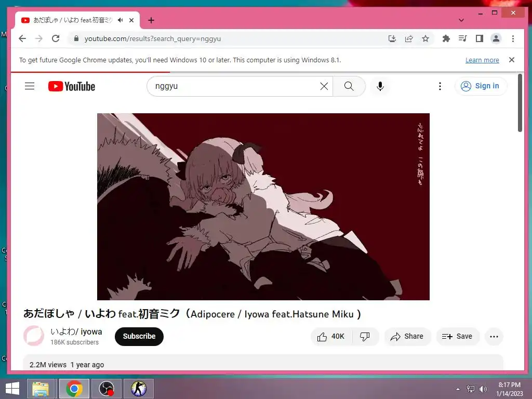Open the Chrome three-dot menu

click(x=513, y=38)
